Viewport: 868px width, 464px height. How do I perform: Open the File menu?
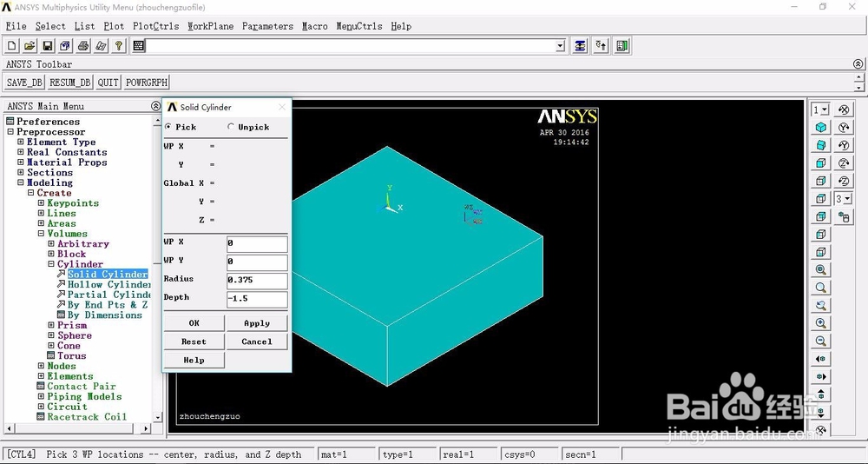click(16, 26)
